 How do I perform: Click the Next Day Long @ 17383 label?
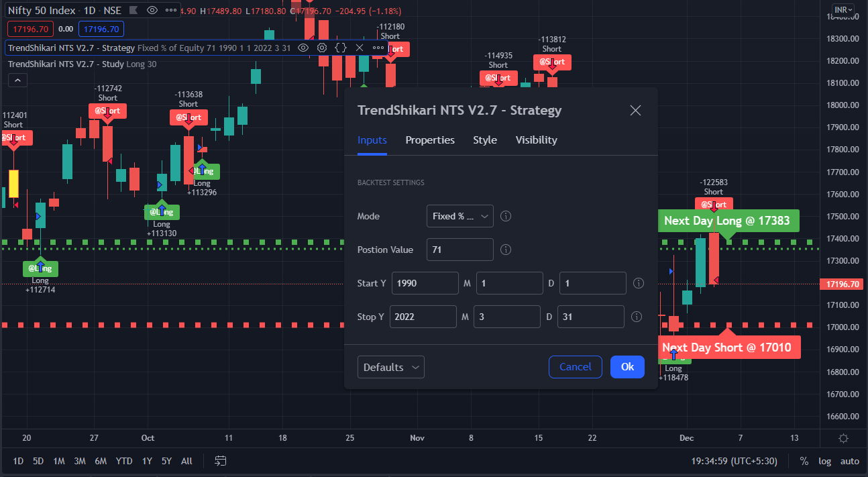point(729,221)
